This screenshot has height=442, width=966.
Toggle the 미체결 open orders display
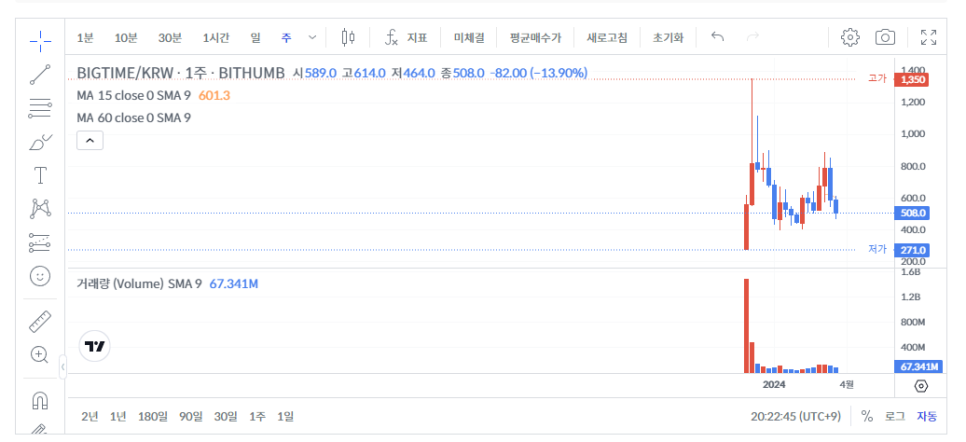point(469,38)
